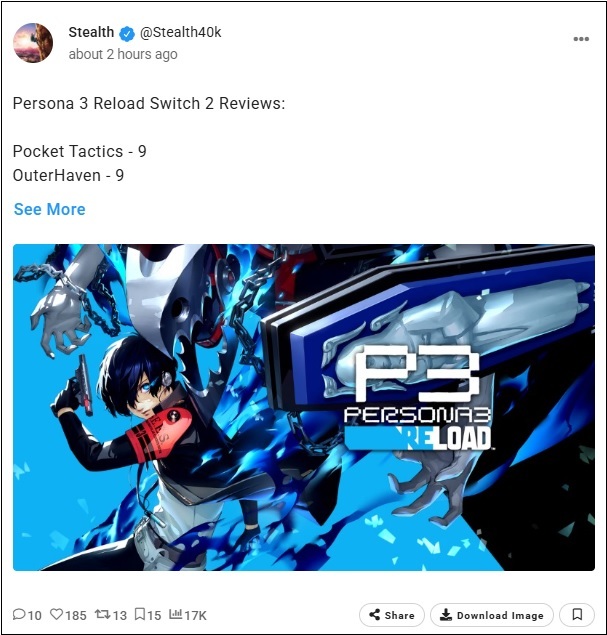
Task: Open the Stealth display name link
Action: coord(91,32)
